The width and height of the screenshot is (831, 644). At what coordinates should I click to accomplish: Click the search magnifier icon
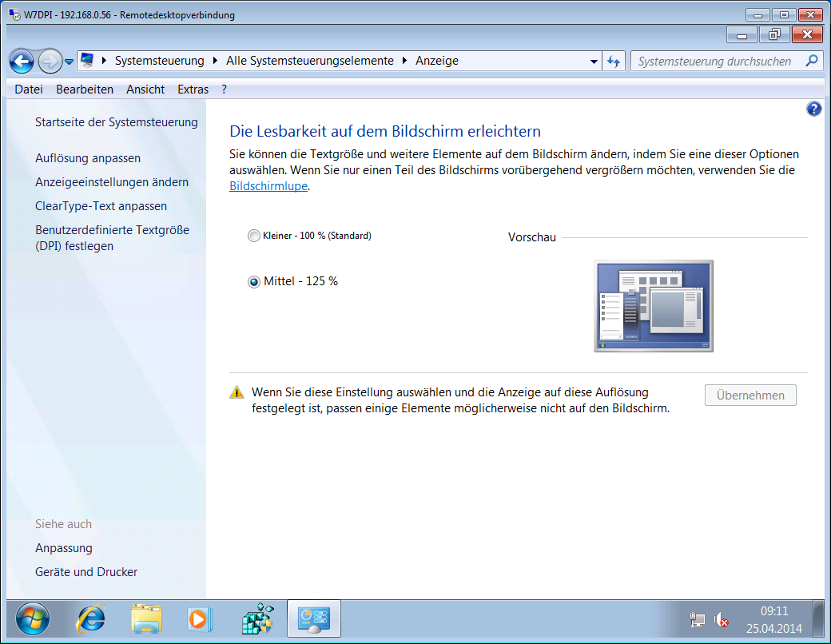[x=811, y=61]
